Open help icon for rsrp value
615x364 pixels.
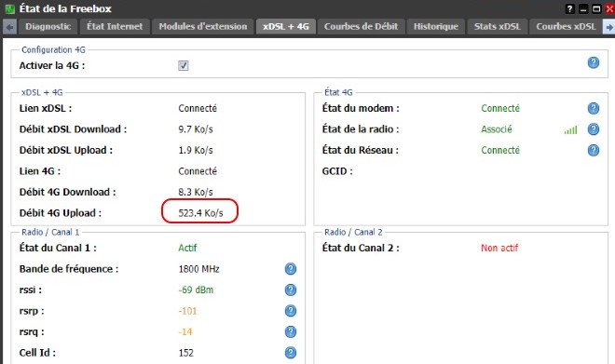click(x=290, y=311)
